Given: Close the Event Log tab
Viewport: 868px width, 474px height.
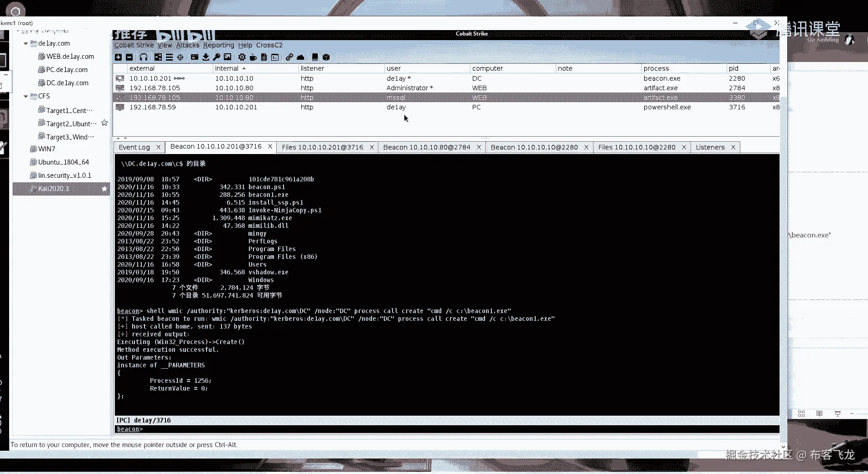Looking at the screenshot, I should tap(158, 147).
